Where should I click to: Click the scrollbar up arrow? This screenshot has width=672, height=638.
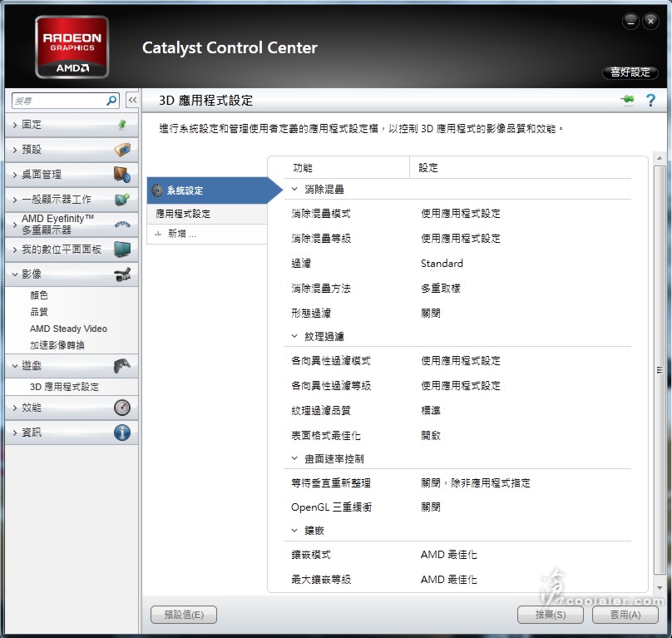coord(660,159)
